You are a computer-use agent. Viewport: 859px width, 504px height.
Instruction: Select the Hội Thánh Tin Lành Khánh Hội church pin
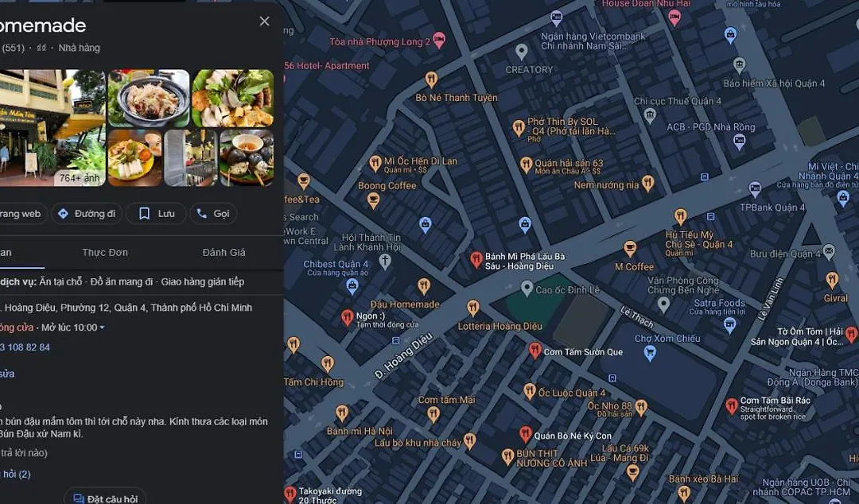click(385, 262)
